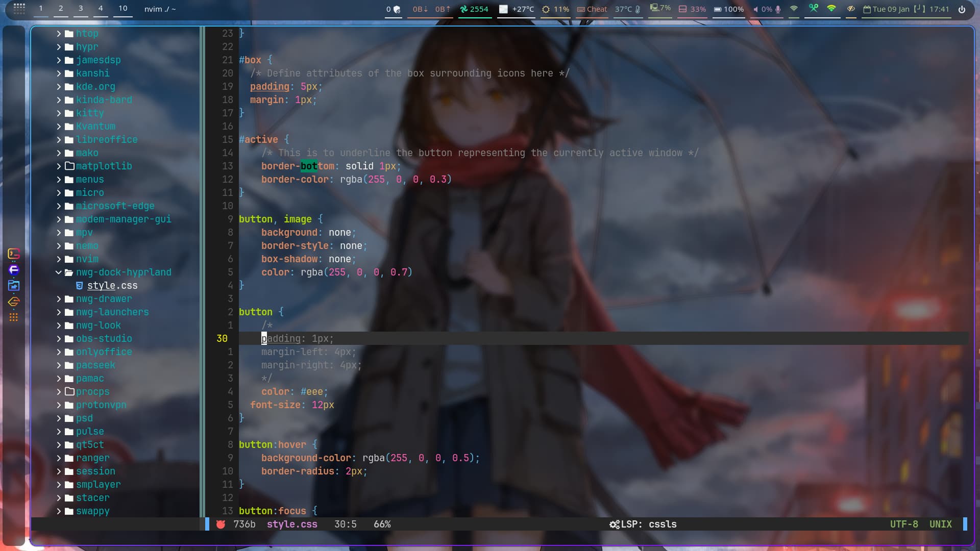Select the libreoffice folder name

pyautogui.click(x=107, y=139)
